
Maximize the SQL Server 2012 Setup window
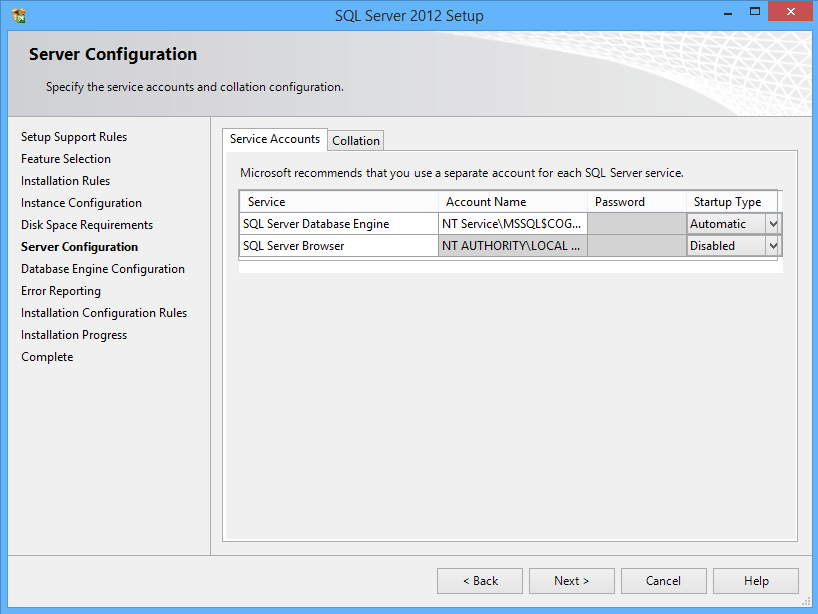tap(754, 11)
